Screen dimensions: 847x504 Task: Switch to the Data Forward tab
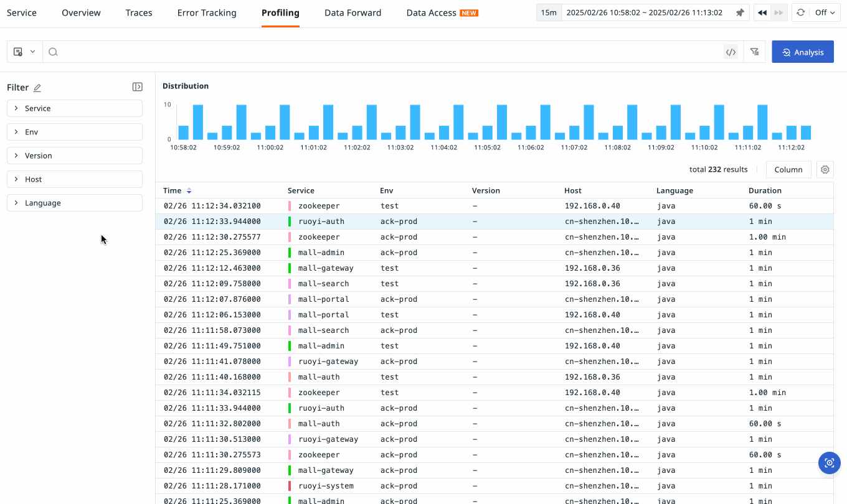point(353,12)
